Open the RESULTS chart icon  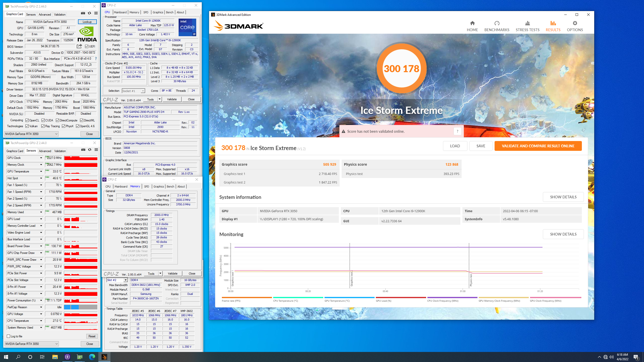click(x=553, y=23)
